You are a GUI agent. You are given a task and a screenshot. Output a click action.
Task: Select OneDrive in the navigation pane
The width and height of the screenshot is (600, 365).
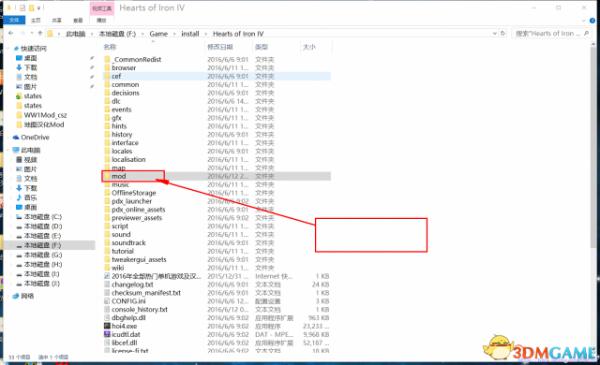click(35, 137)
